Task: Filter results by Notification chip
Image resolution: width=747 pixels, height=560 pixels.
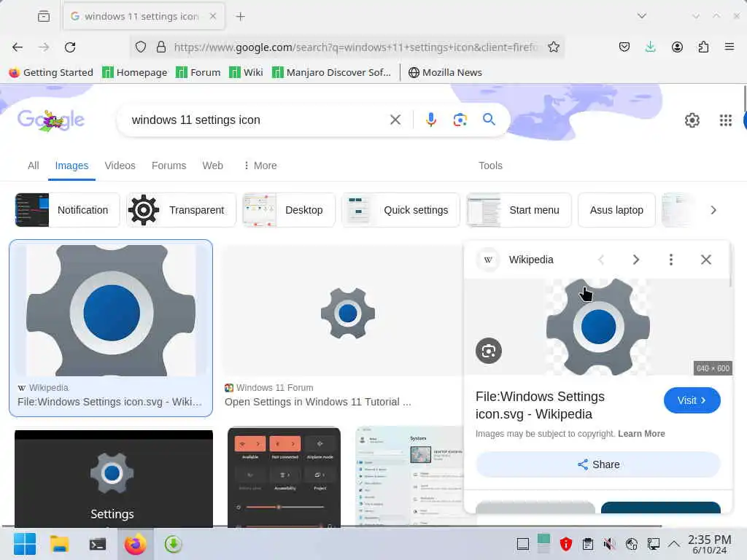Action: 67,210
